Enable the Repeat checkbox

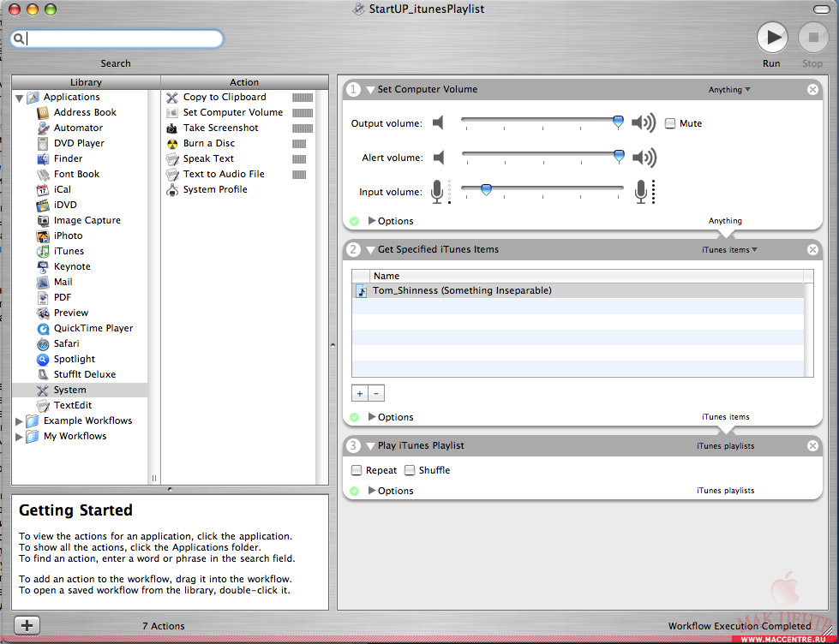[357, 470]
